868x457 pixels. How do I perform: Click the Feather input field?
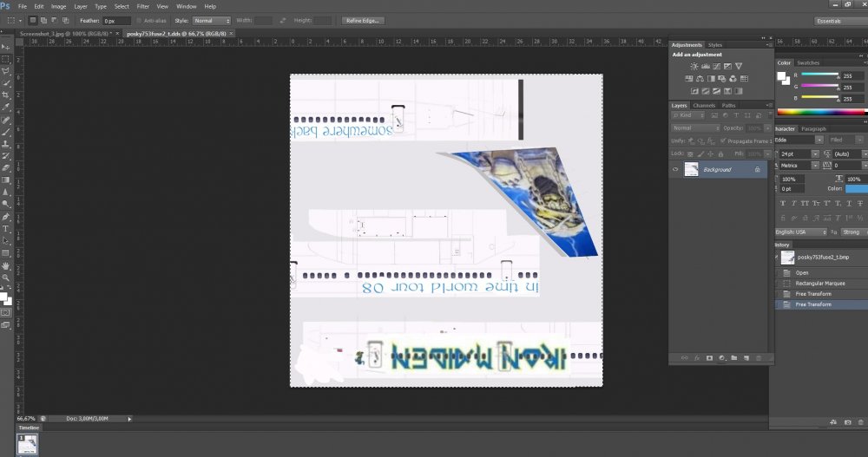pyautogui.click(x=117, y=21)
